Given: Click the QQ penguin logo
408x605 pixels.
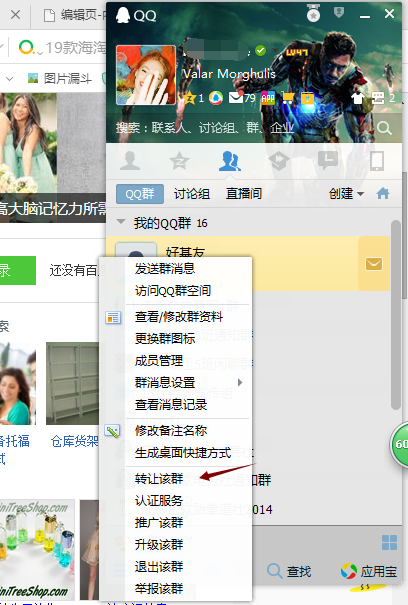Looking at the screenshot, I should click(123, 15).
